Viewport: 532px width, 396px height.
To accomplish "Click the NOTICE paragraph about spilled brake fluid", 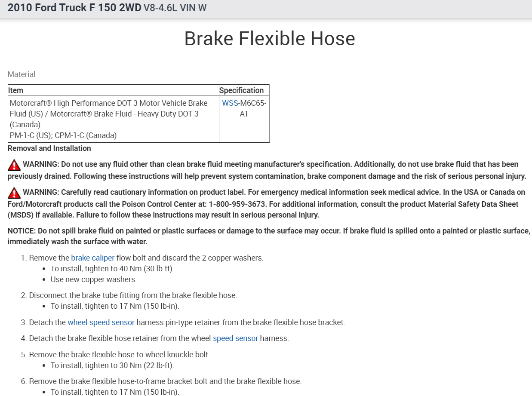I will 266,236.
